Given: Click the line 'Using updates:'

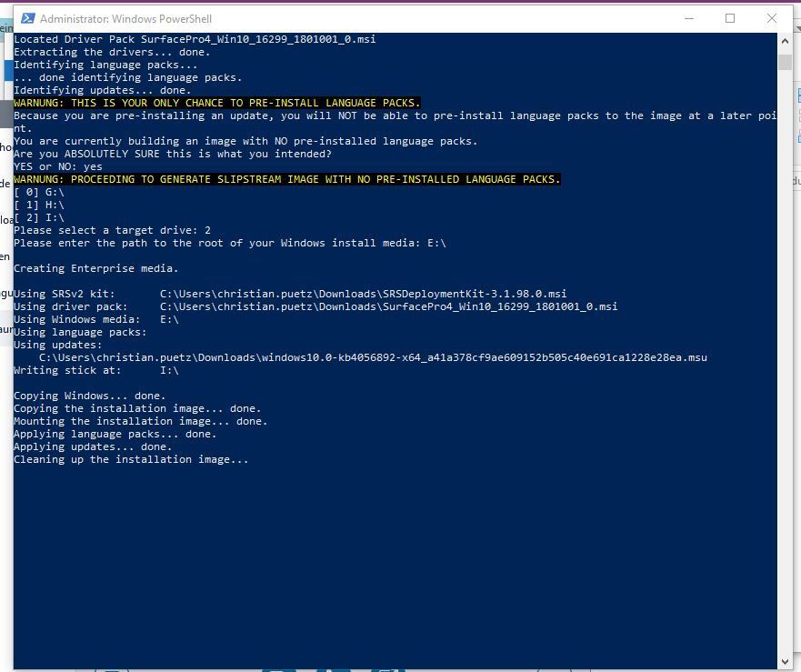Looking at the screenshot, I should tap(57, 345).
